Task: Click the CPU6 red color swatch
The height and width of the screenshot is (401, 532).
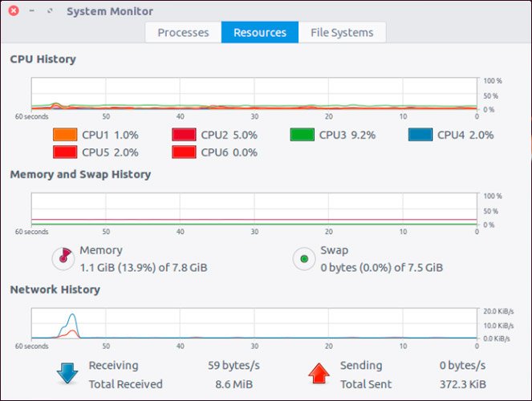Action: click(x=184, y=152)
